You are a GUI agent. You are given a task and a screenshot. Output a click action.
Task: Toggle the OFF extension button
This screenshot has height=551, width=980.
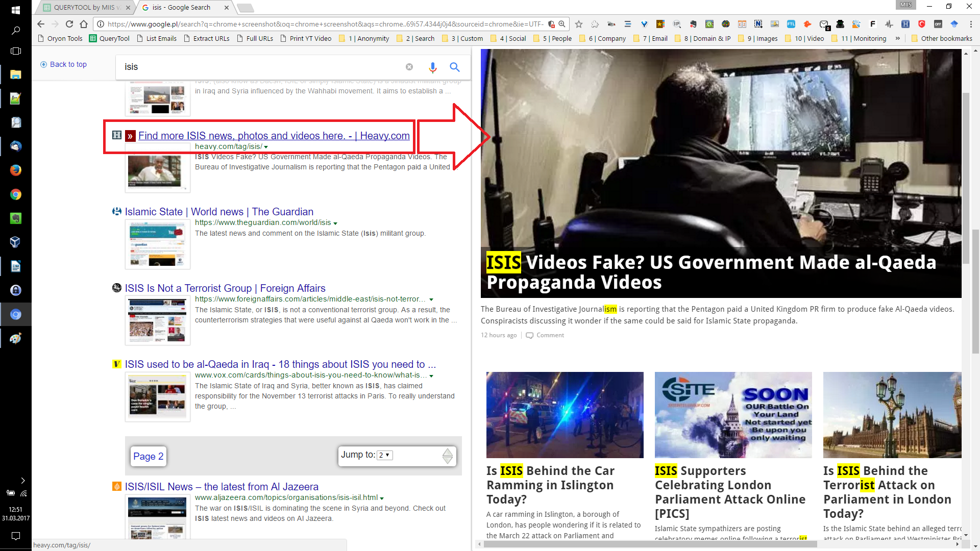[938, 24]
